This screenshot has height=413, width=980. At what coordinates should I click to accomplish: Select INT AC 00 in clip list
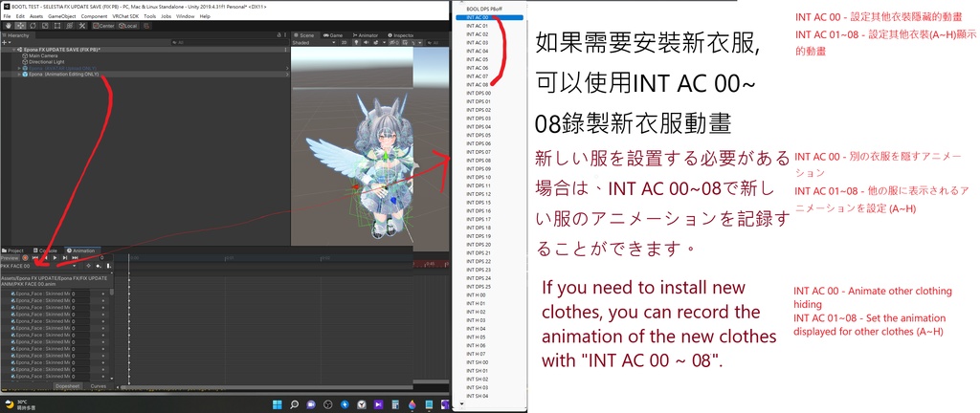point(489,17)
